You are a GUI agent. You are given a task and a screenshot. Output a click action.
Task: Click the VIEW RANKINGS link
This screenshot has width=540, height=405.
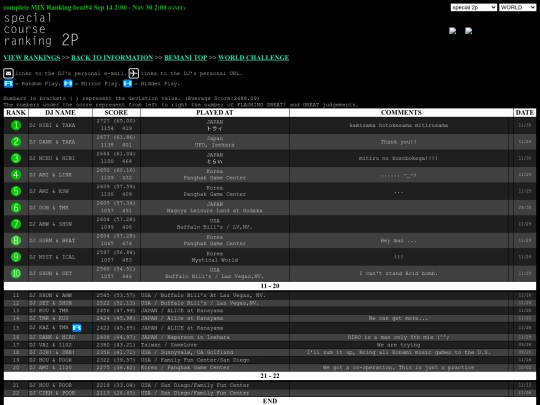tap(32, 58)
